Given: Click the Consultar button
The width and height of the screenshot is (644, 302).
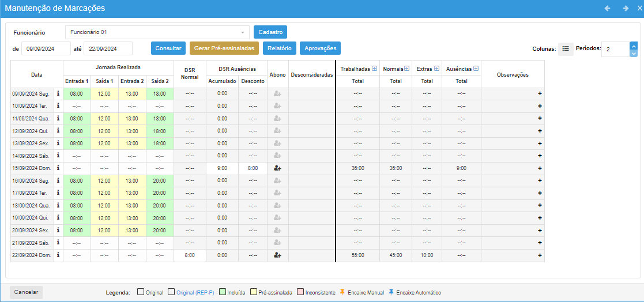Looking at the screenshot, I should click(168, 48).
